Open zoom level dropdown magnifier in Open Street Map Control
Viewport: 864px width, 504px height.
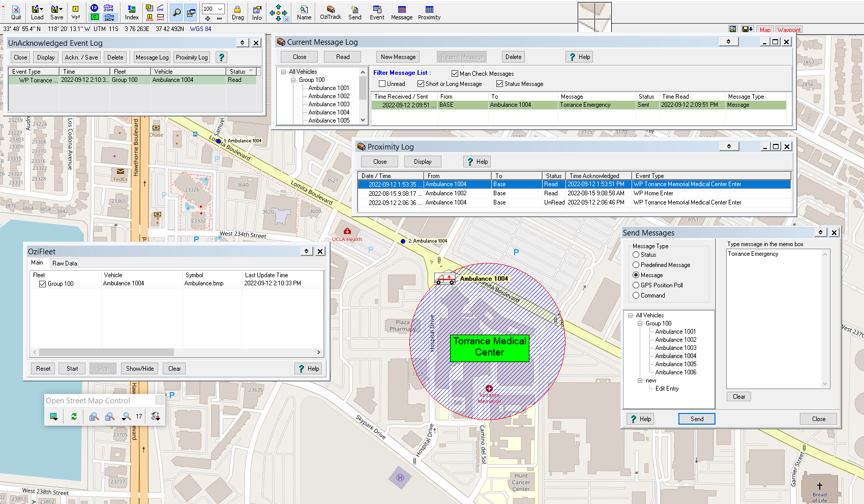tap(126, 417)
